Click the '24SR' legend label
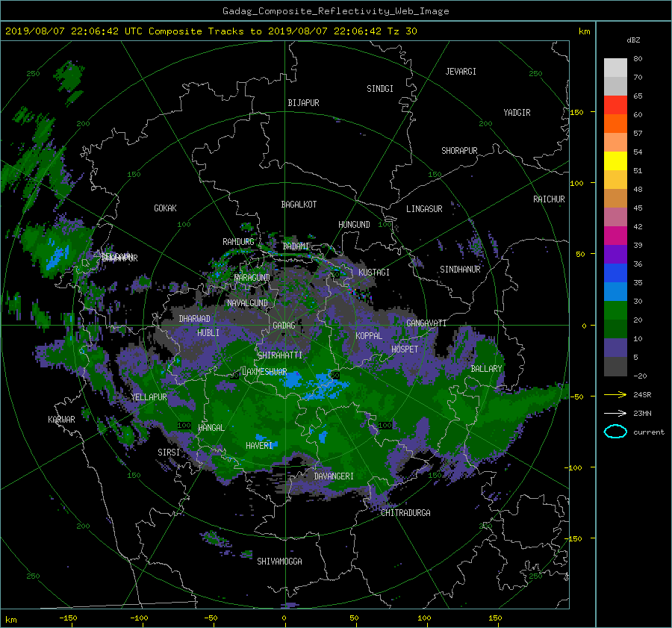672x628 pixels. pyautogui.click(x=642, y=395)
